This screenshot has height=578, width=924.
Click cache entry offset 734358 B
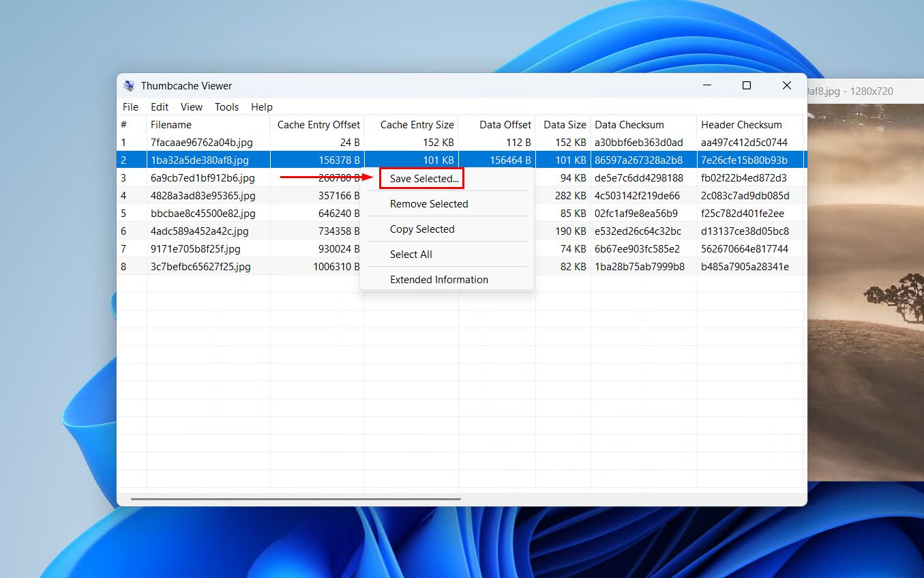pos(339,231)
